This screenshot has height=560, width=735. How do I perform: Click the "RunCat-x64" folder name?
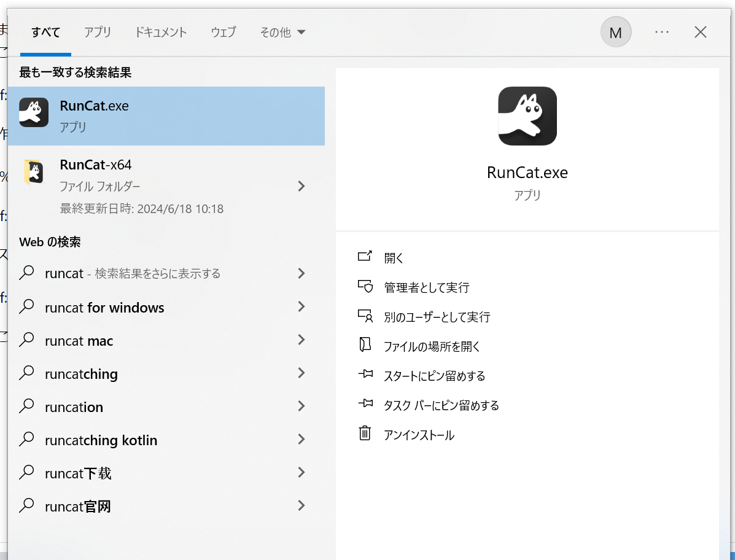coord(96,165)
